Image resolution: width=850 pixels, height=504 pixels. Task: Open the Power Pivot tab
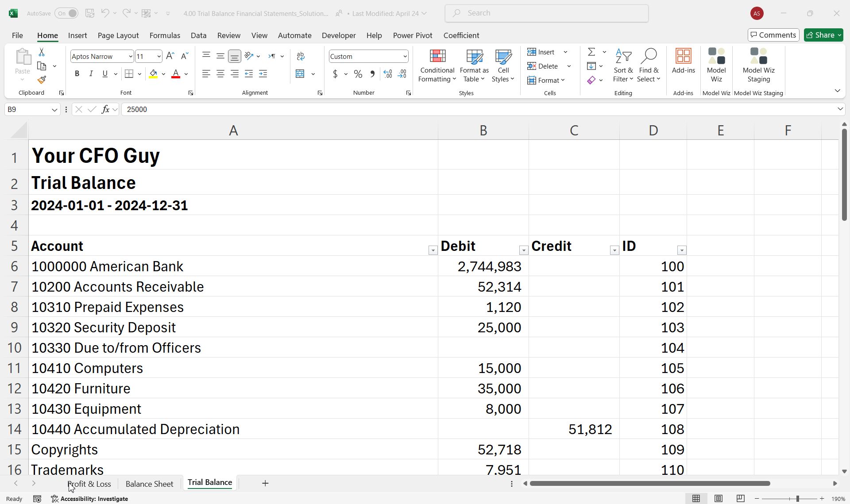413,35
